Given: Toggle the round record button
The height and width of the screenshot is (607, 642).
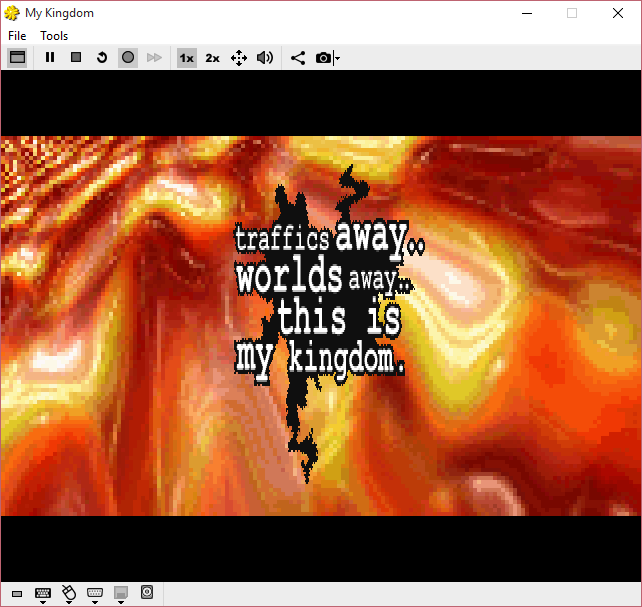Looking at the screenshot, I should pos(128,57).
